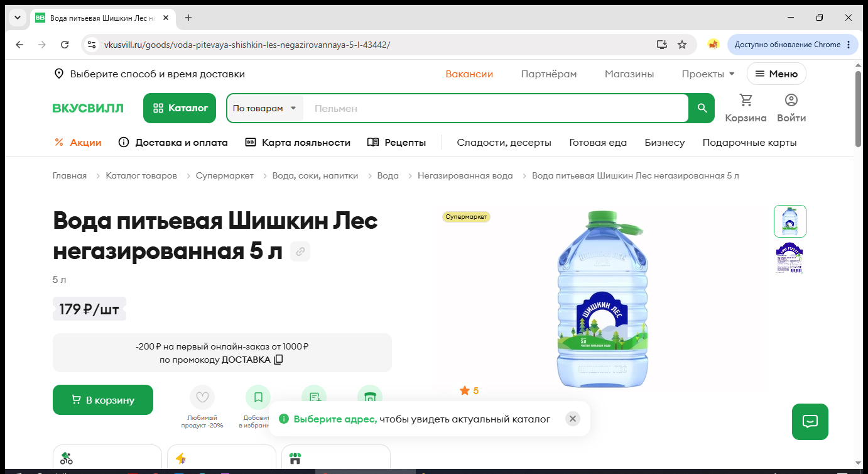Bookmark this page with the star
This screenshot has height=474, width=868.
[682, 45]
